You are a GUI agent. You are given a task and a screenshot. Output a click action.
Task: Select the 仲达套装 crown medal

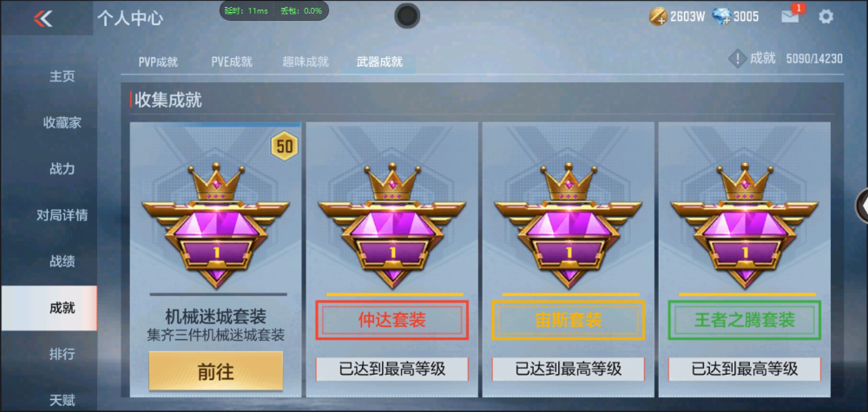pyautogui.click(x=391, y=226)
